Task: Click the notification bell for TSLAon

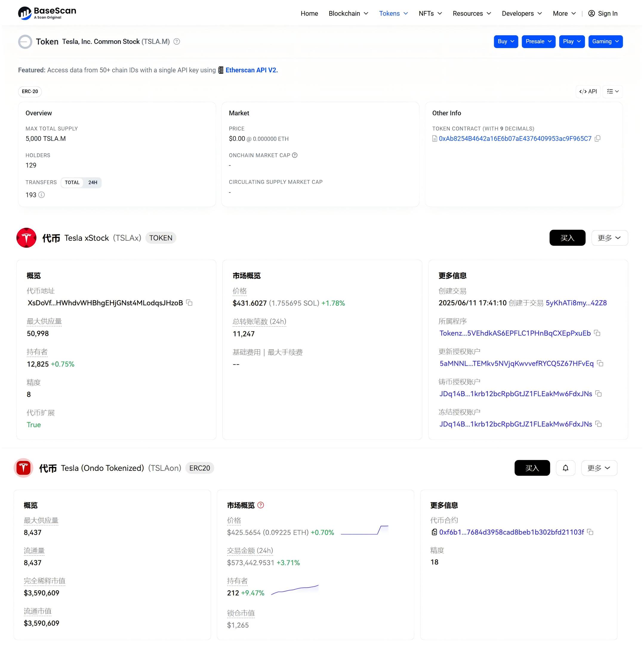Action: pyautogui.click(x=565, y=468)
